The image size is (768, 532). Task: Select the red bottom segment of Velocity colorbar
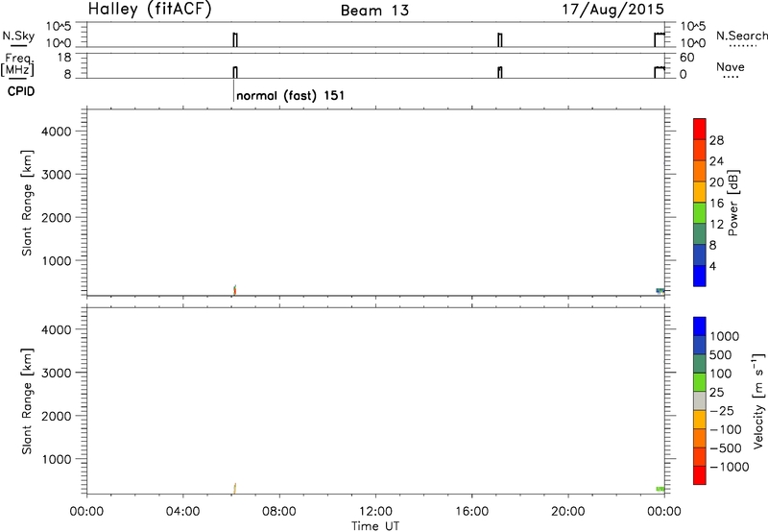tap(700, 475)
